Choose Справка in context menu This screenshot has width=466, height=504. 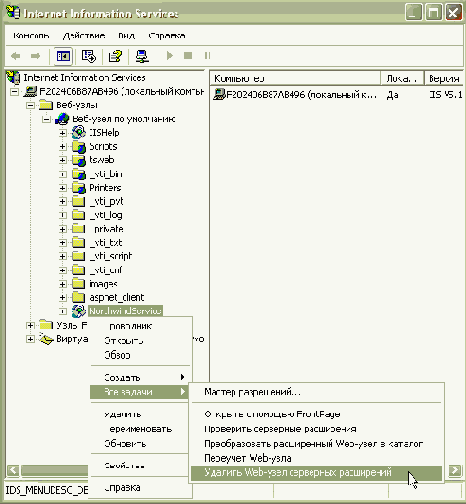point(141,488)
